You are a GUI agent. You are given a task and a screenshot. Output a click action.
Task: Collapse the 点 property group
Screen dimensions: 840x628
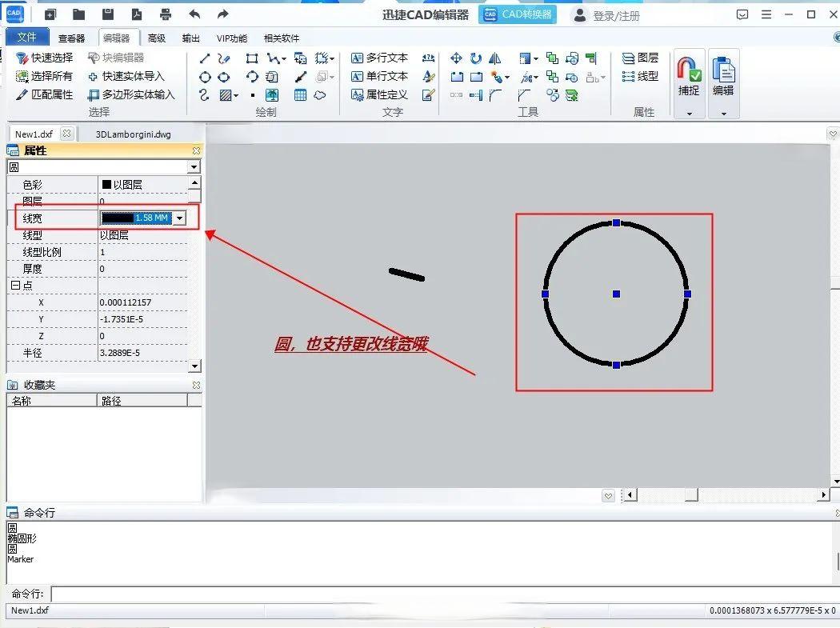tap(15, 286)
